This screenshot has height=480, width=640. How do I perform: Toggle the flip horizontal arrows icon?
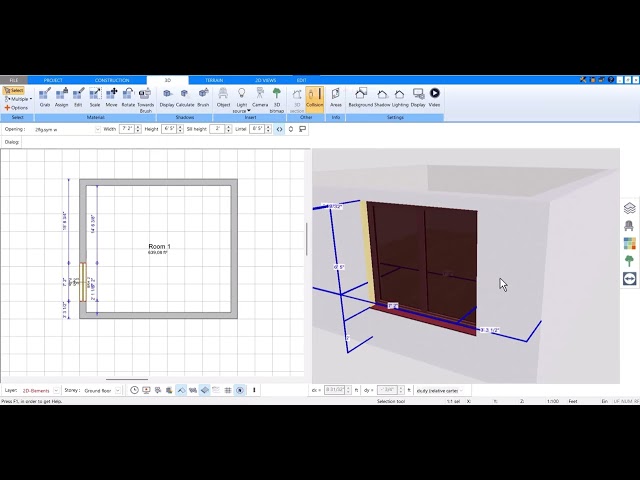point(279,129)
